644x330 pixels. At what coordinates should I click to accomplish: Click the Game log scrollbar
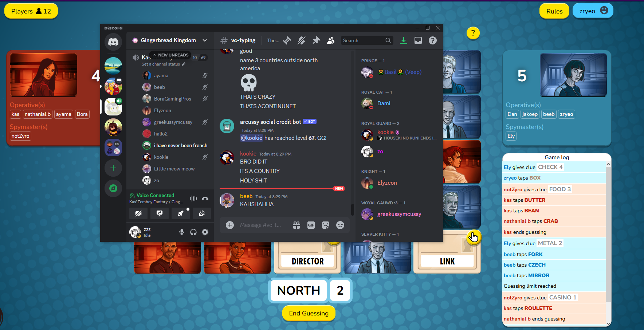tap(608, 240)
